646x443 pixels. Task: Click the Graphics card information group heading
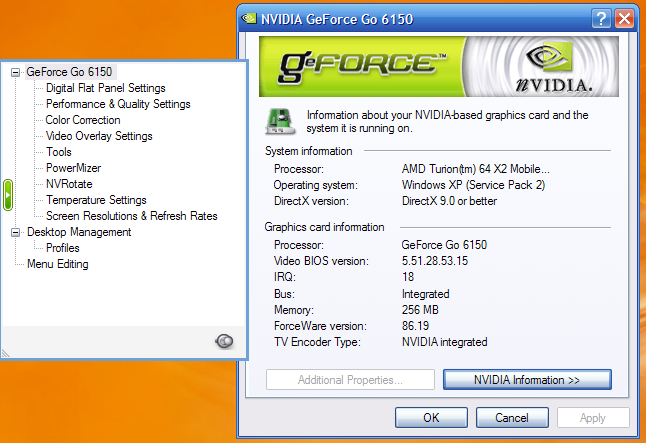tap(324, 227)
